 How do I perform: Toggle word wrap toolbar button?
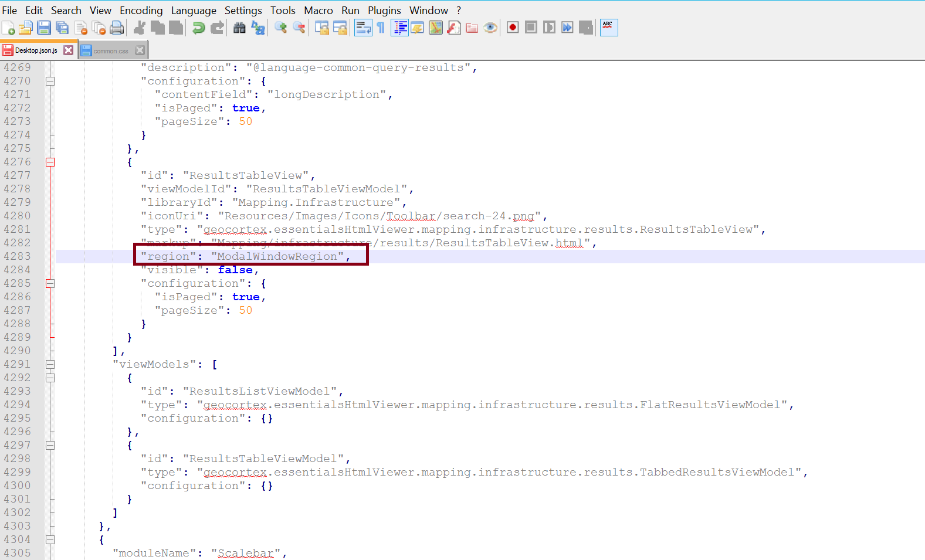(x=363, y=28)
